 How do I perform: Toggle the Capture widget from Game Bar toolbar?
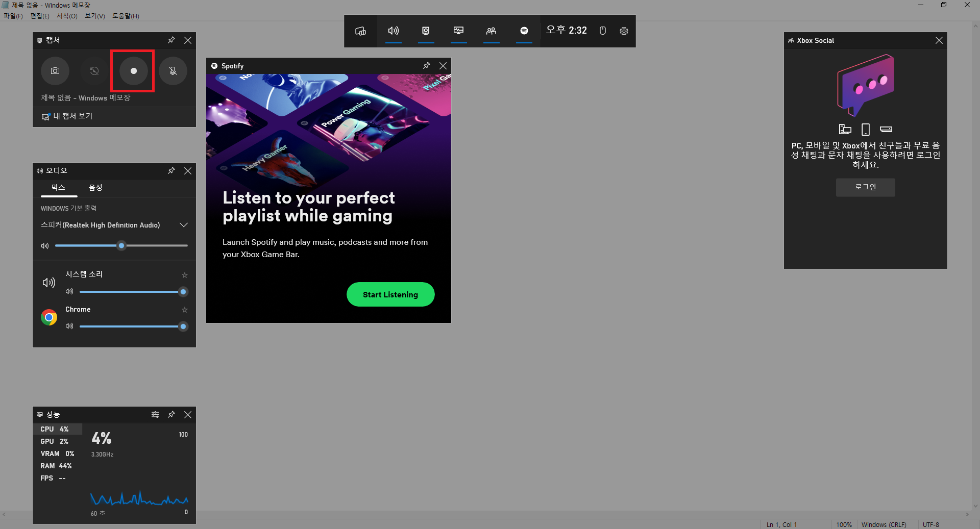pyautogui.click(x=426, y=31)
